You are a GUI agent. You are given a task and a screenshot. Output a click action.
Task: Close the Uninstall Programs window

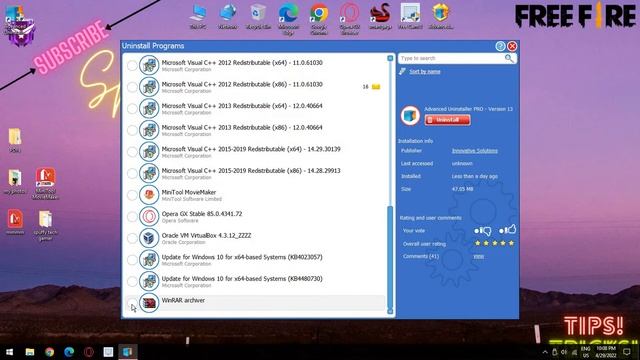tap(512, 46)
